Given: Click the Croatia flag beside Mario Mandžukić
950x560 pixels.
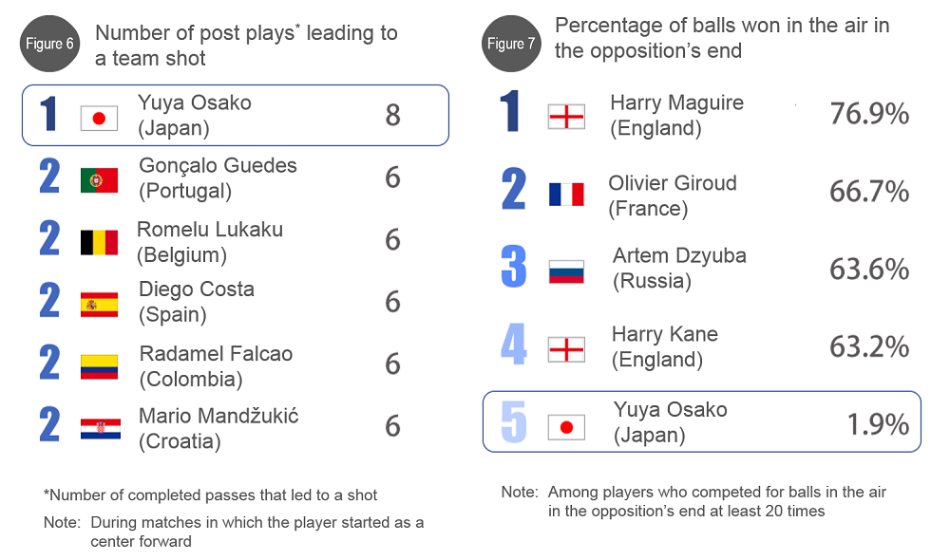Looking at the screenshot, I should point(101,429).
